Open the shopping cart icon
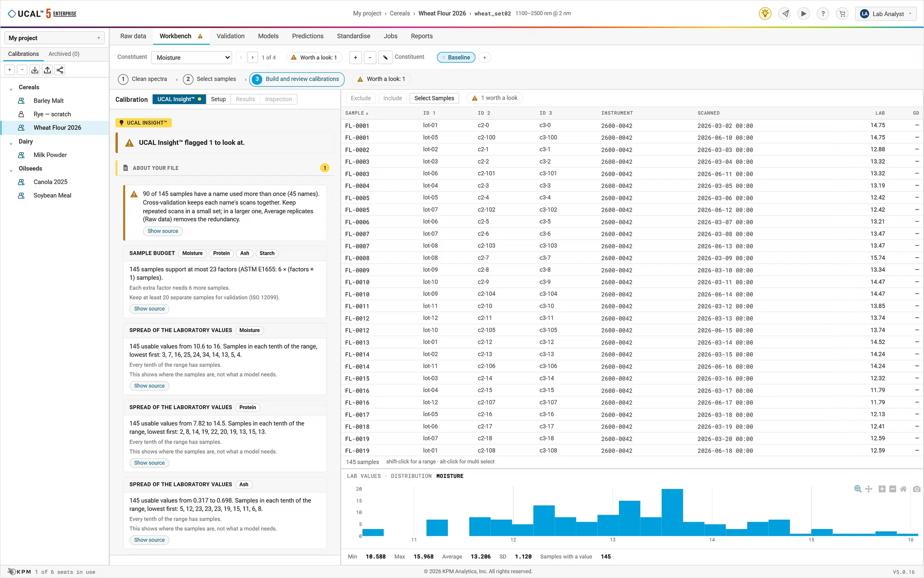Viewport: 924px width, 578px height. [842, 14]
